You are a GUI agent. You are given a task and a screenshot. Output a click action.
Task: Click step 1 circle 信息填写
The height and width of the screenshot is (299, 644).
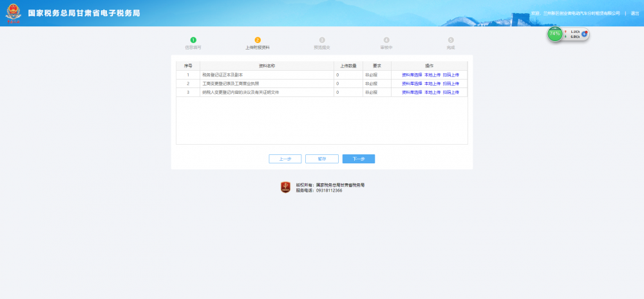[x=193, y=40]
